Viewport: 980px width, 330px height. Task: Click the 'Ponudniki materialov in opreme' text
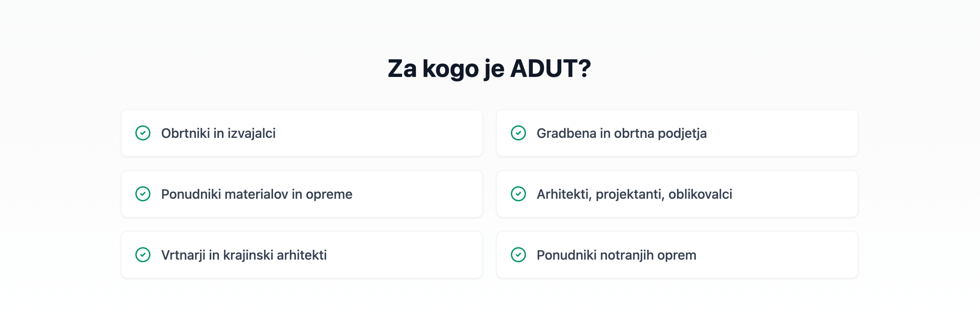(257, 194)
